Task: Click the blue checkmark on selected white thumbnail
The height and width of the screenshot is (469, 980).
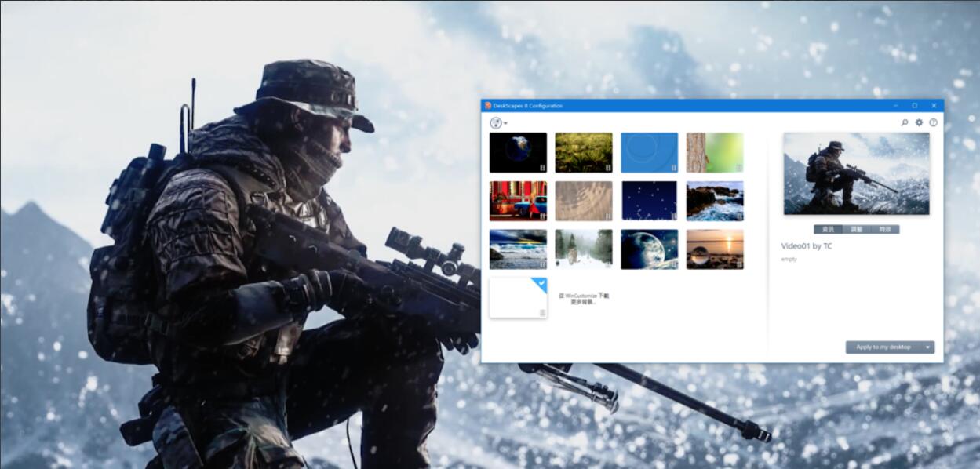Action: [x=541, y=282]
